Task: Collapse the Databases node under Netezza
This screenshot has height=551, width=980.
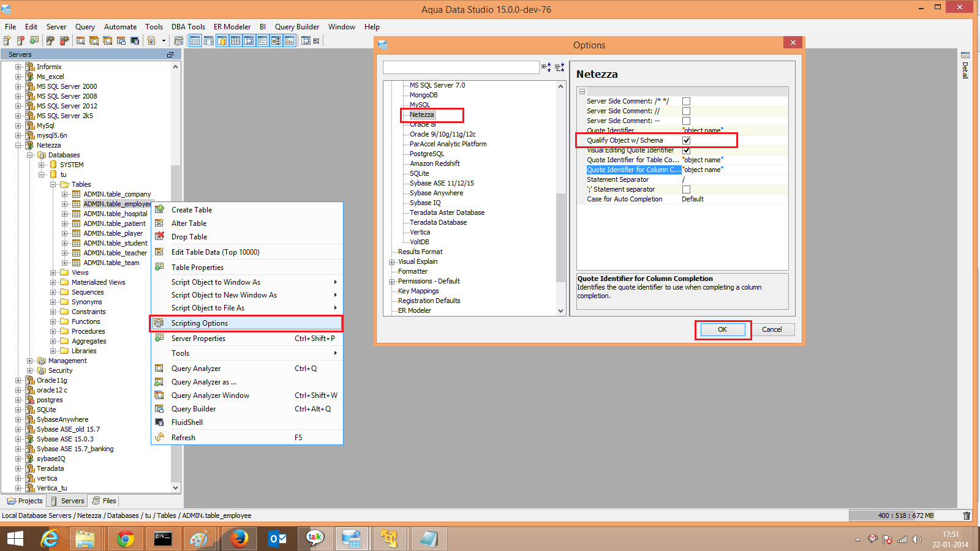Action: (x=29, y=155)
